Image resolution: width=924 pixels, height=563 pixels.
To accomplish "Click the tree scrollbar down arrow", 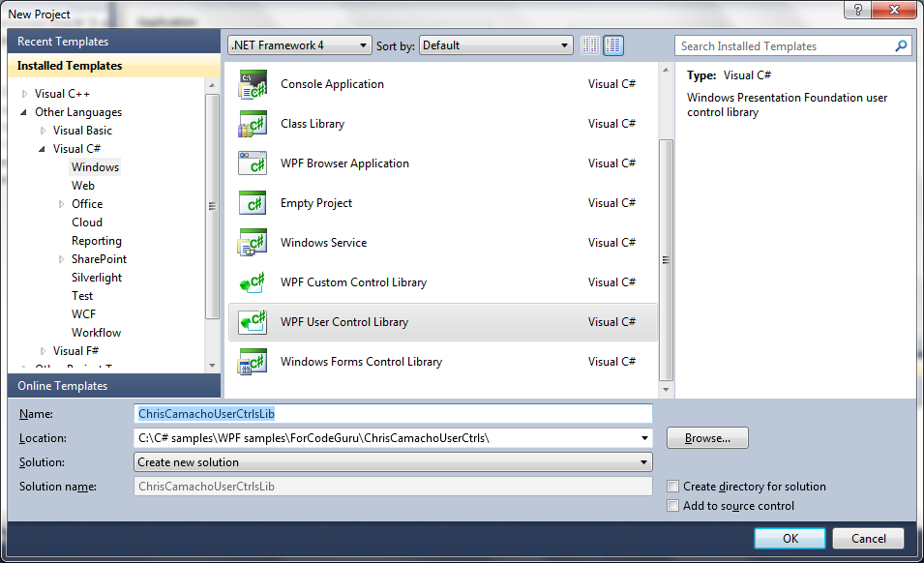I will click(212, 366).
